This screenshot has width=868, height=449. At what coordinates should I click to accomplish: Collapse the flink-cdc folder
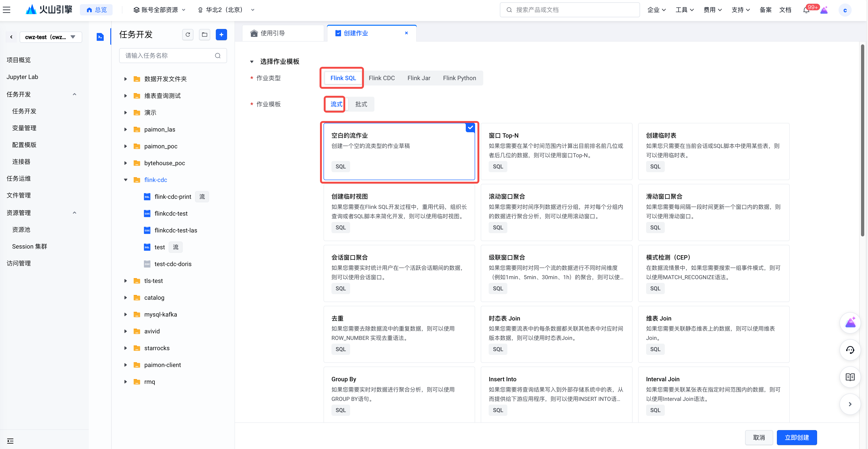[125, 180]
